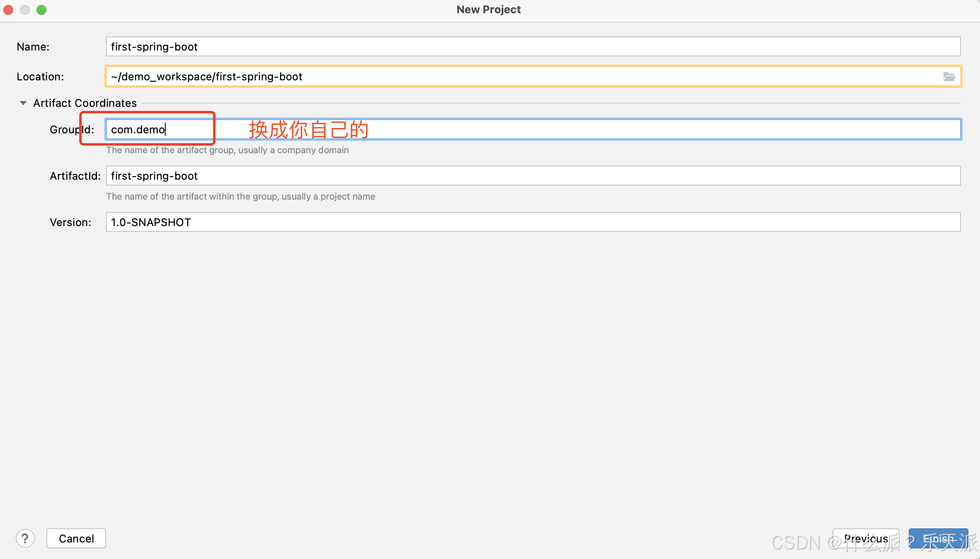This screenshot has height=559, width=980.
Task: Cancel the new project dialog
Action: click(76, 538)
